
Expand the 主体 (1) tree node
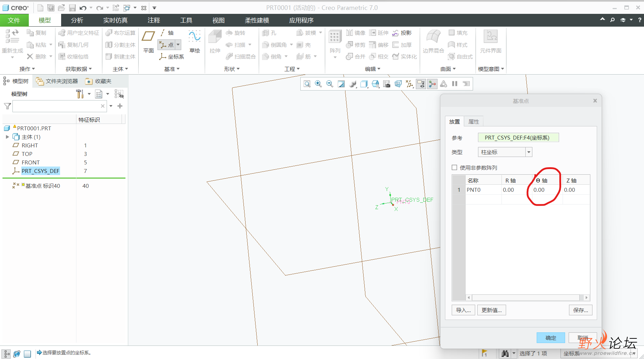click(7, 137)
